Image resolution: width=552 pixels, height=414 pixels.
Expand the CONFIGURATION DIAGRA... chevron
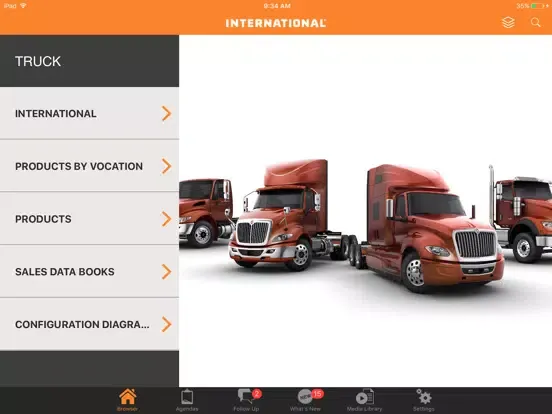coord(167,324)
